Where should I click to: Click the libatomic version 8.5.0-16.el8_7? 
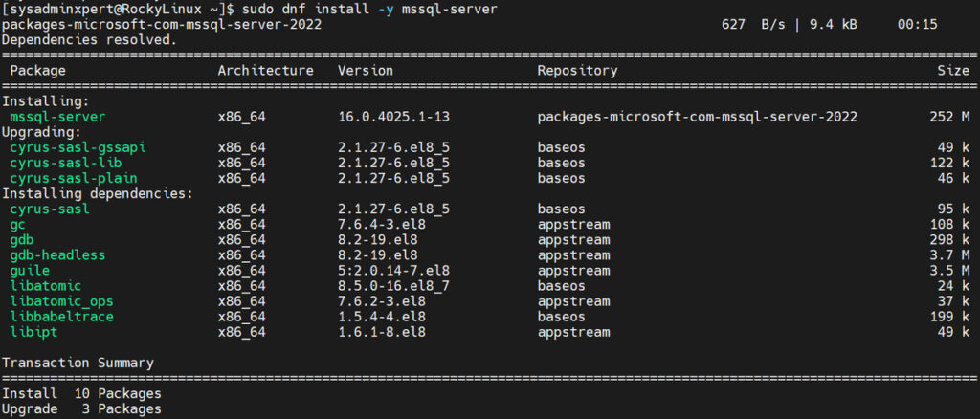pyautogui.click(x=393, y=286)
